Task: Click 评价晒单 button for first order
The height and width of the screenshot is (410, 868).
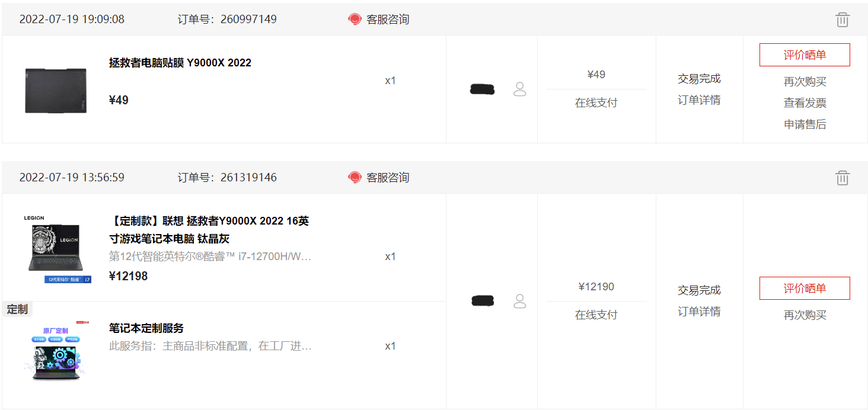Action: [x=805, y=55]
